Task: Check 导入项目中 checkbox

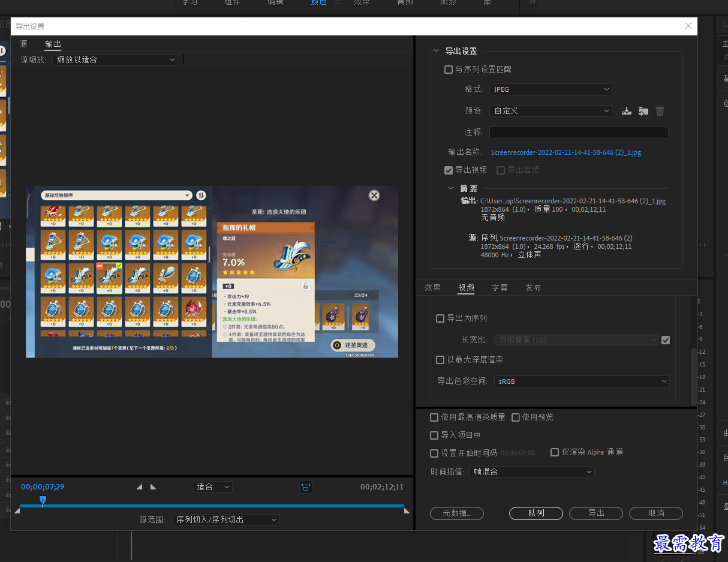Action: coord(434,435)
